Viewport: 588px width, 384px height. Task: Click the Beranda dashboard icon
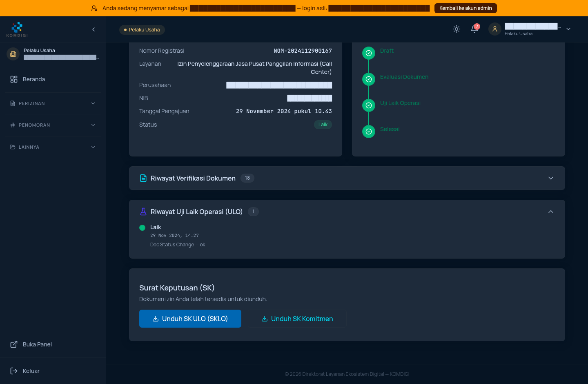14,79
